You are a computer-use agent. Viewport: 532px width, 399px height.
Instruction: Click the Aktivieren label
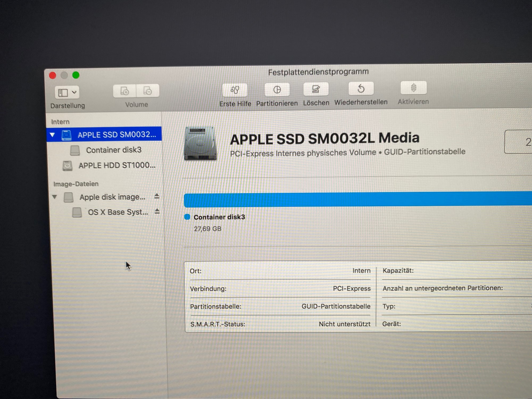pyautogui.click(x=413, y=102)
